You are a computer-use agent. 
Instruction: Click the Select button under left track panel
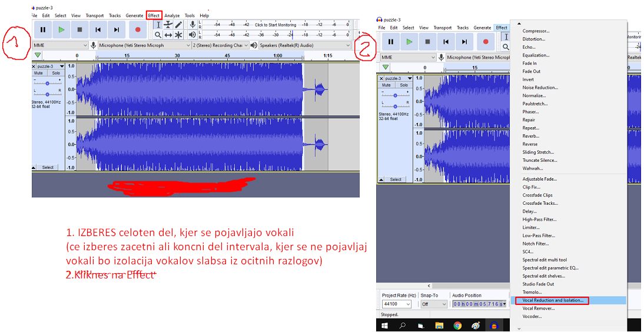coord(48,168)
